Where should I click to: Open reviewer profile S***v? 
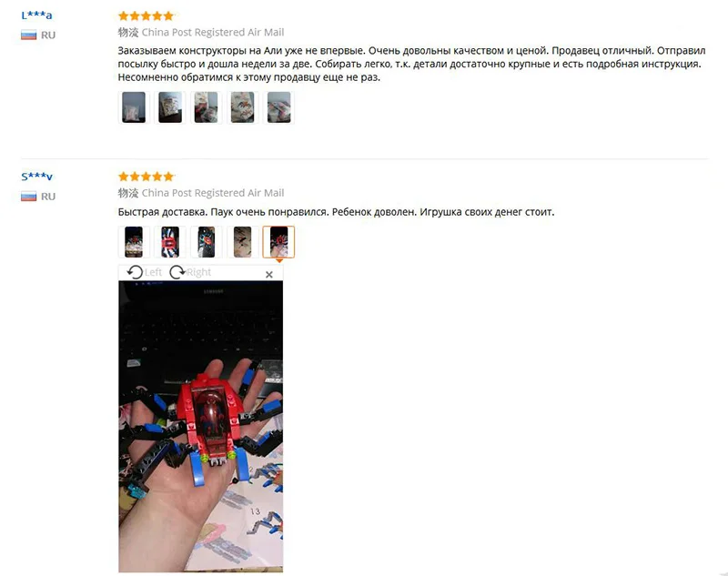(36, 177)
